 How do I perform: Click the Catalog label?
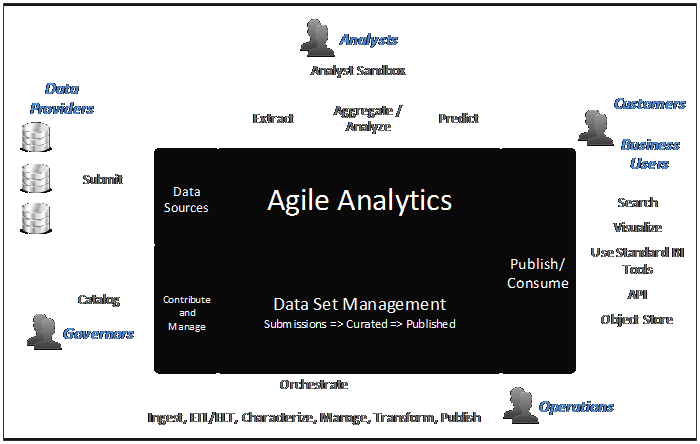(x=99, y=299)
